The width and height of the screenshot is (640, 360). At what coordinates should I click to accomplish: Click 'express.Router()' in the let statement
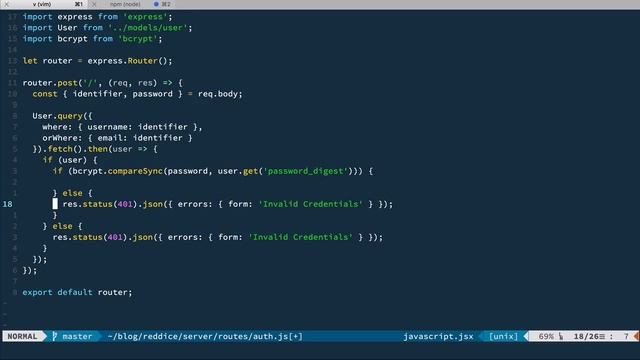click(x=127, y=61)
